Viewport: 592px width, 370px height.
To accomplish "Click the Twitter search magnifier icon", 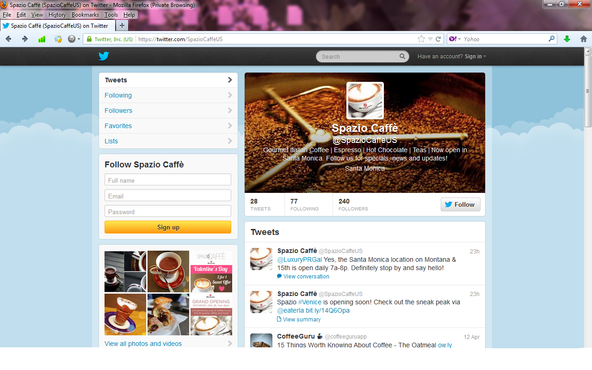I will (402, 56).
